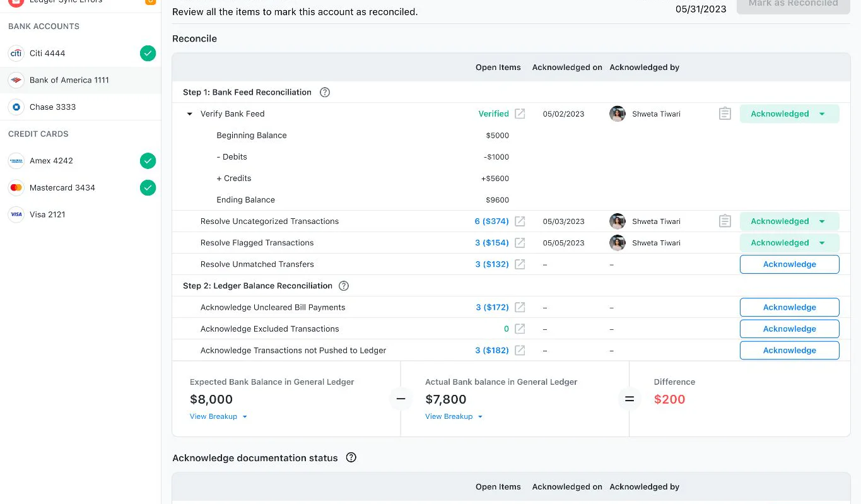Expand View Breakup under Expected Bank Balance
Image resolution: width=861 pixels, height=504 pixels.
218,416
